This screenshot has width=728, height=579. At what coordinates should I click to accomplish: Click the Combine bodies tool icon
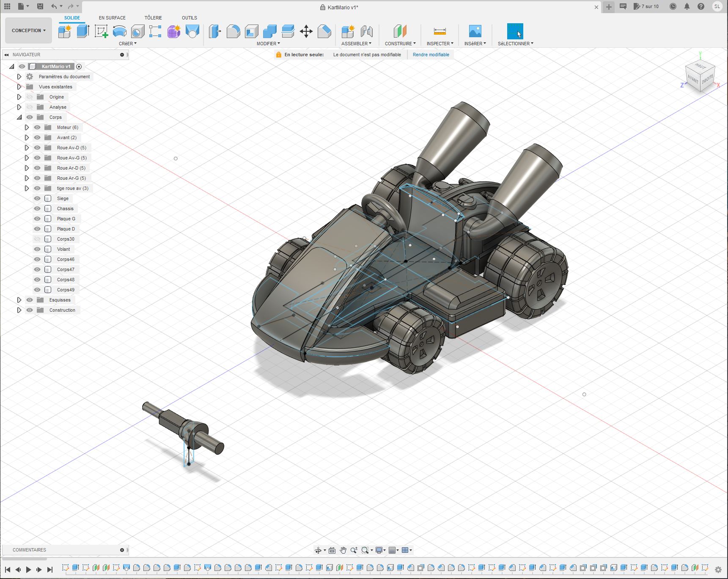pyautogui.click(x=269, y=31)
